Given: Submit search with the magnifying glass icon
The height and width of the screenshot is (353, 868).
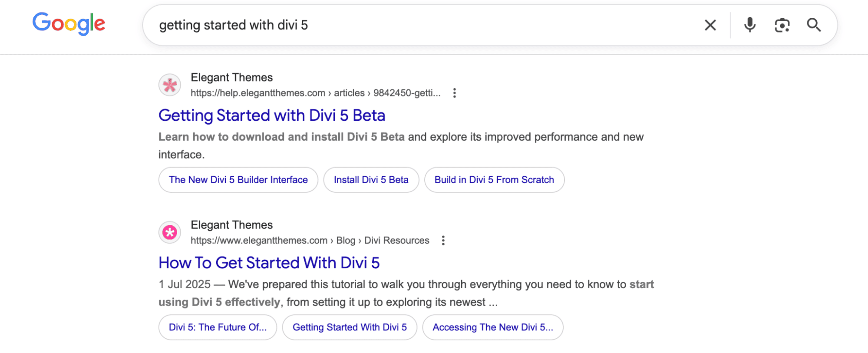Looking at the screenshot, I should click(814, 25).
